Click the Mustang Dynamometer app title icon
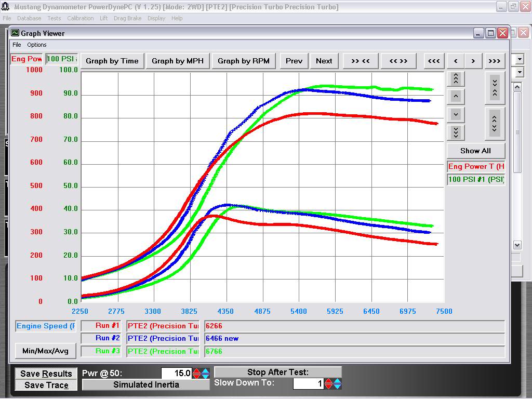The width and height of the screenshot is (532, 399). [x=5, y=6]
